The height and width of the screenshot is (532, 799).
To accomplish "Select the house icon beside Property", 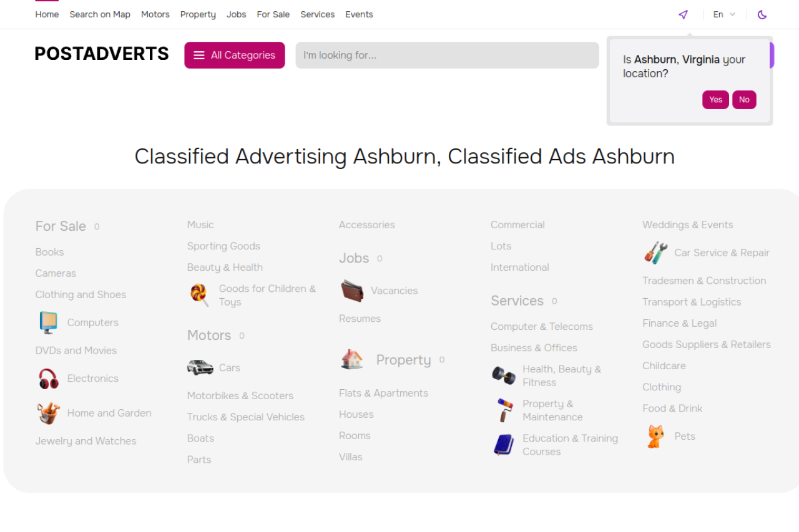I will pyautogui.click(x=352, y=359).
